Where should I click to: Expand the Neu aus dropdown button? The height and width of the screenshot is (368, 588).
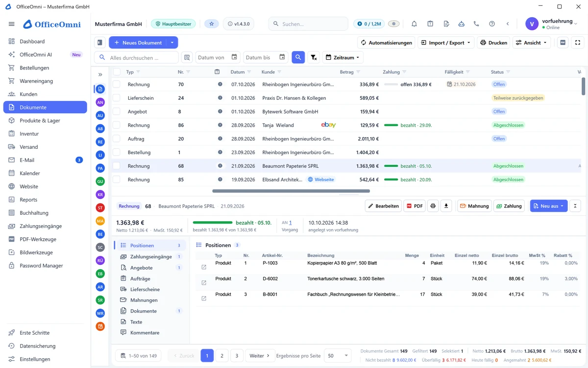(x=562, y=206)
